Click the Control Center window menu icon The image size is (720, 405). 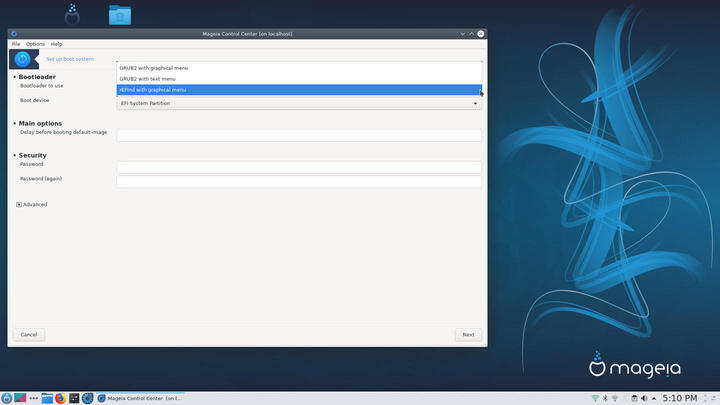14,34
